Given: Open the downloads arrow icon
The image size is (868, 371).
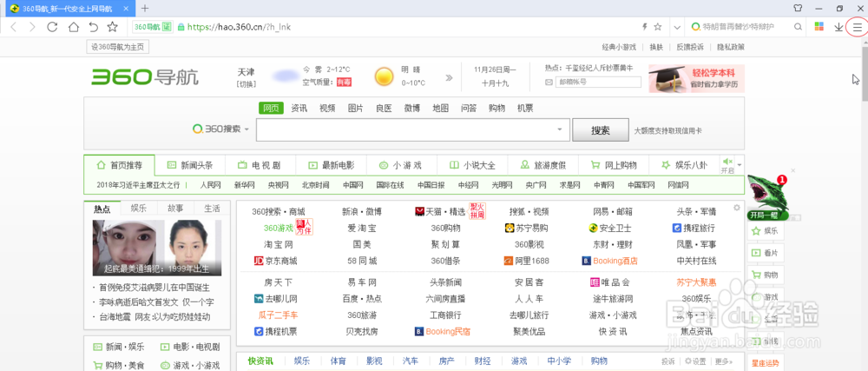Looking at the screenshot, I should (838, 27).
